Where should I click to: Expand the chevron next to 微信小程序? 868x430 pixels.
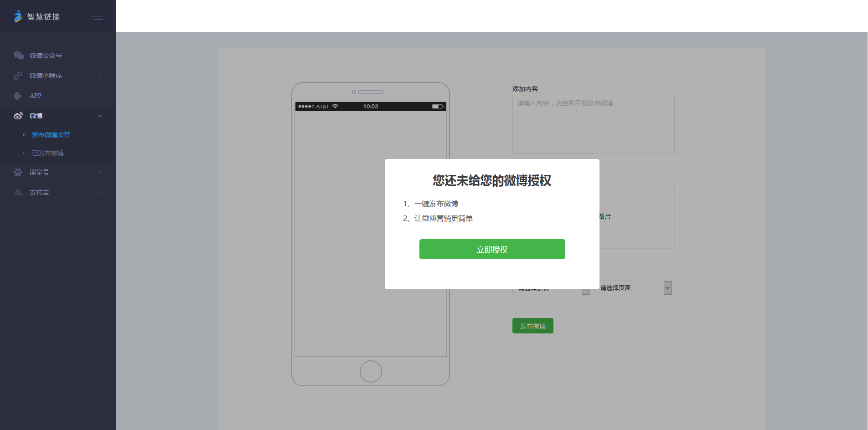100,76
